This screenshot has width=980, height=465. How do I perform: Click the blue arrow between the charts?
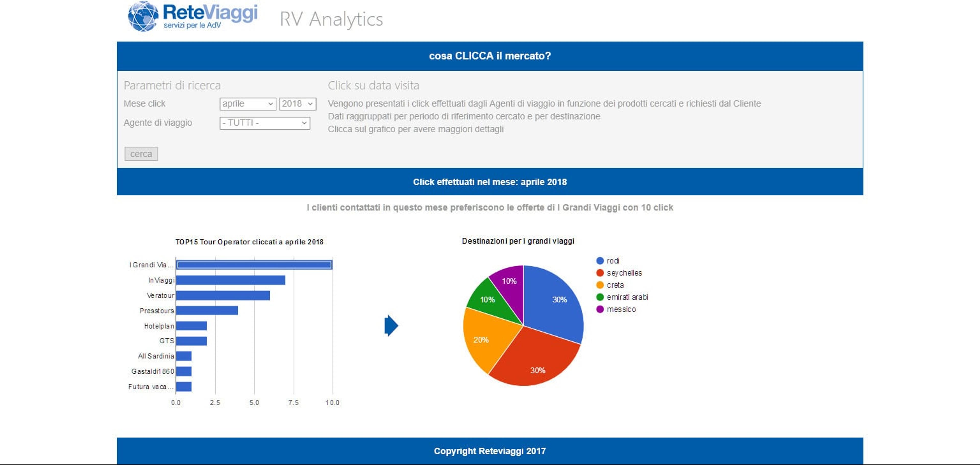tap(391, 325)
